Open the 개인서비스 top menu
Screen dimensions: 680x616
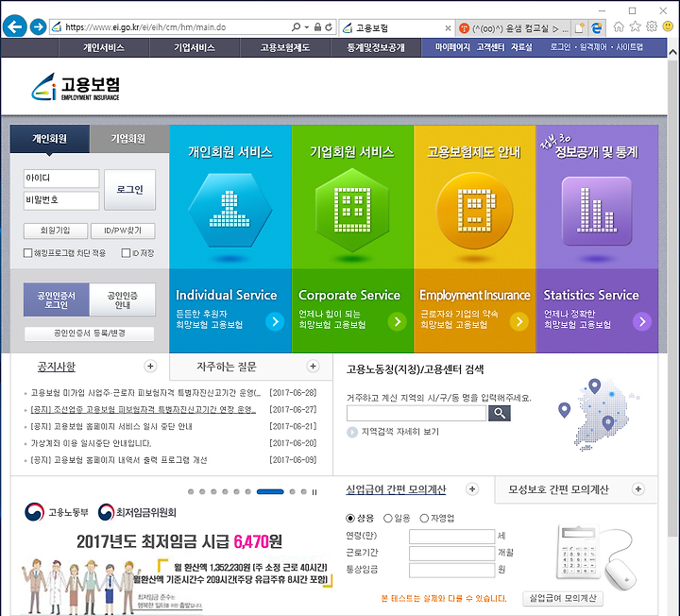pos(104,48)
